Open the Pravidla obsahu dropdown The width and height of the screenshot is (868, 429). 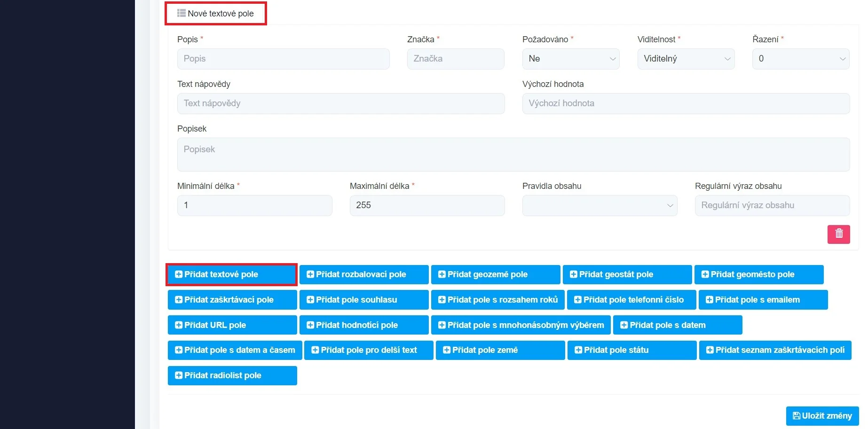pyautogui.click(x=600, y=206)
